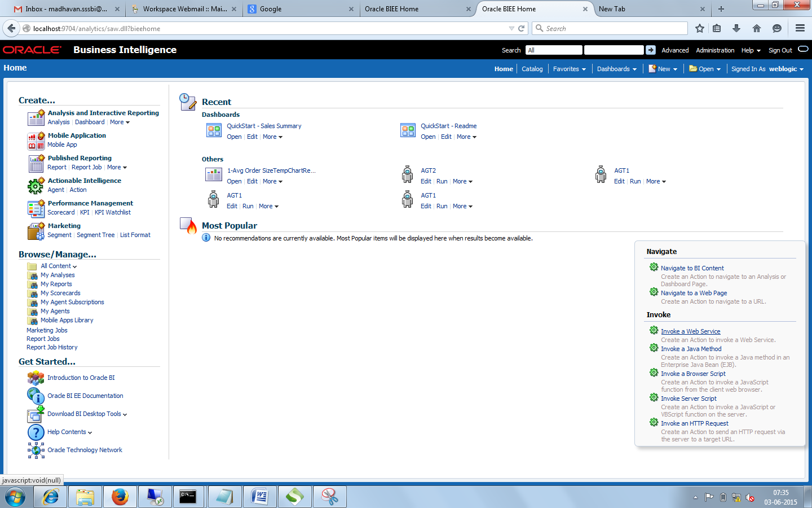Click the AGT2 agent robot icon
812x508 pixels.
407,174
